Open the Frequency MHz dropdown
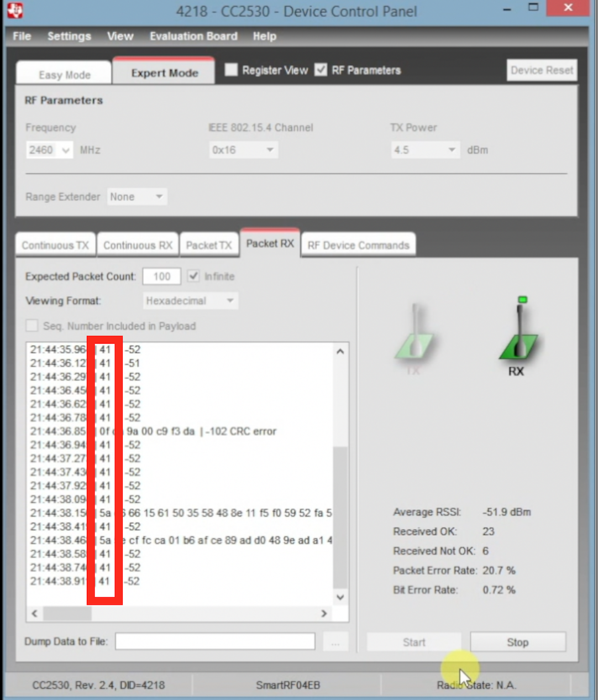This screenshot has height=700, width=598. (49, 150)
